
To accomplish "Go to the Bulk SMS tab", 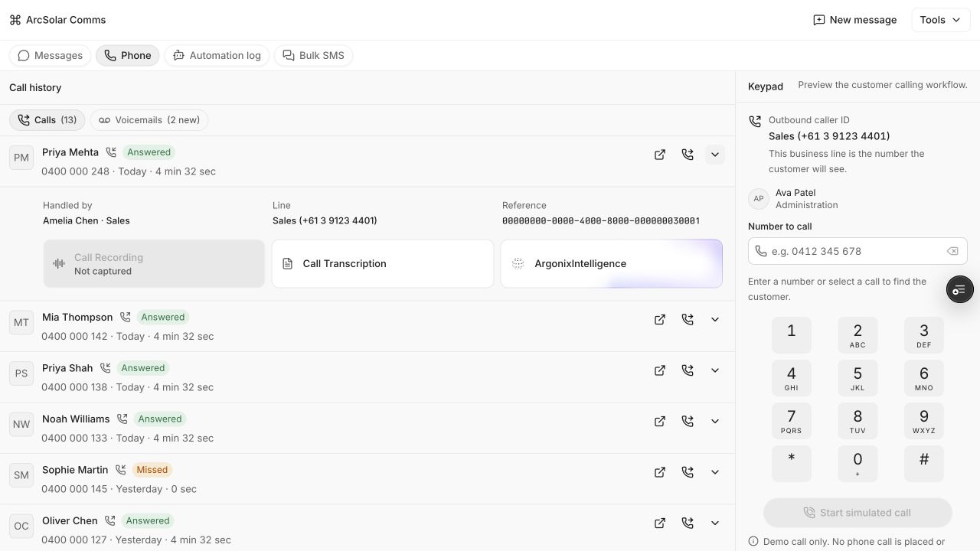I will [x=313, y=56].
